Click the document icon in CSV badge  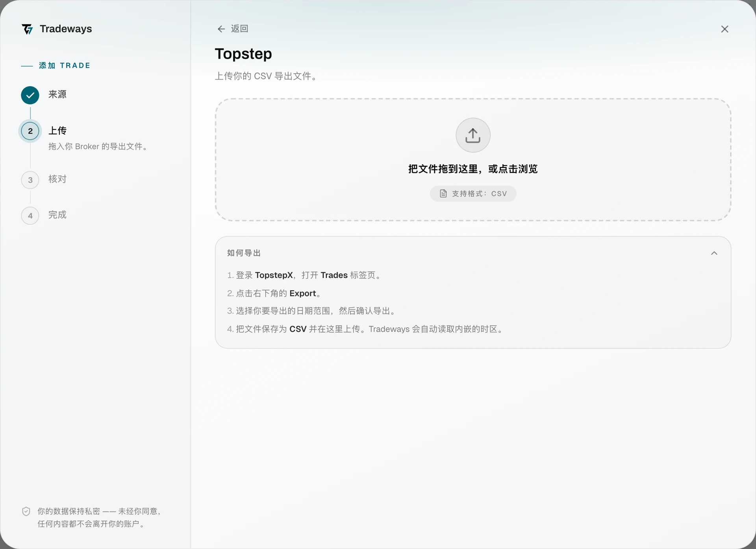pos(443,193)
